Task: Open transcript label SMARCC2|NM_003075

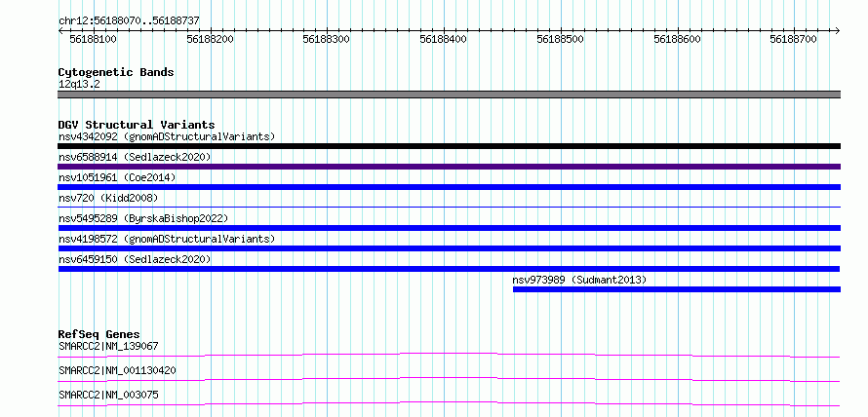Action: 108,395
